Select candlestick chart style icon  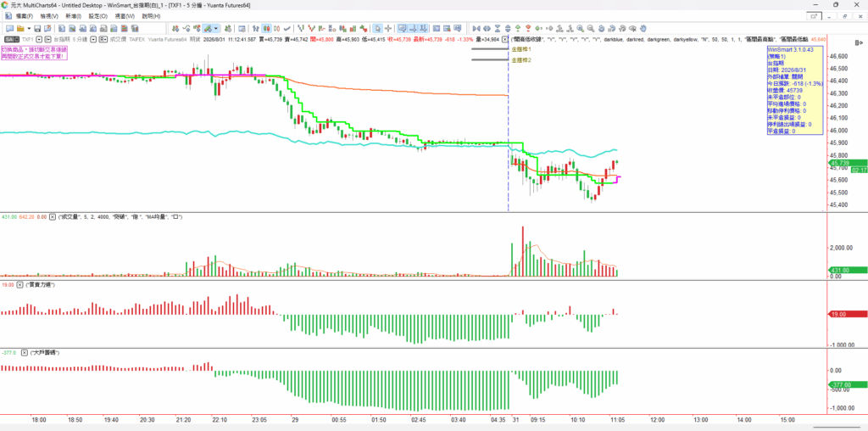click(x=266, y=28)
